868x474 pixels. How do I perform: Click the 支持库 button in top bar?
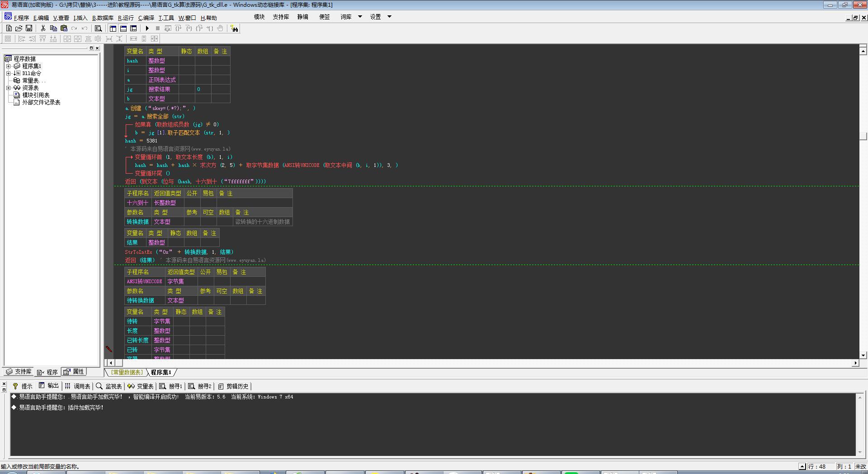tap(281, 17)
